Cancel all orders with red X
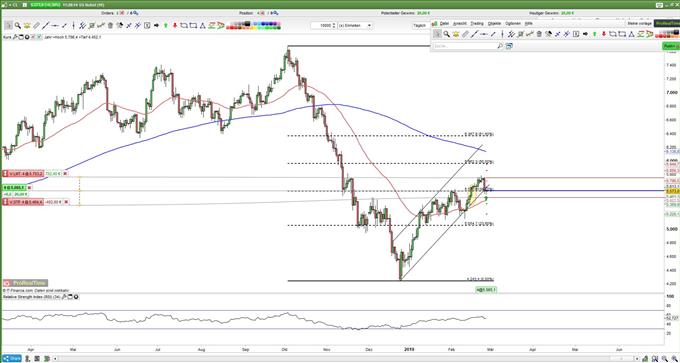 (122, 13)
